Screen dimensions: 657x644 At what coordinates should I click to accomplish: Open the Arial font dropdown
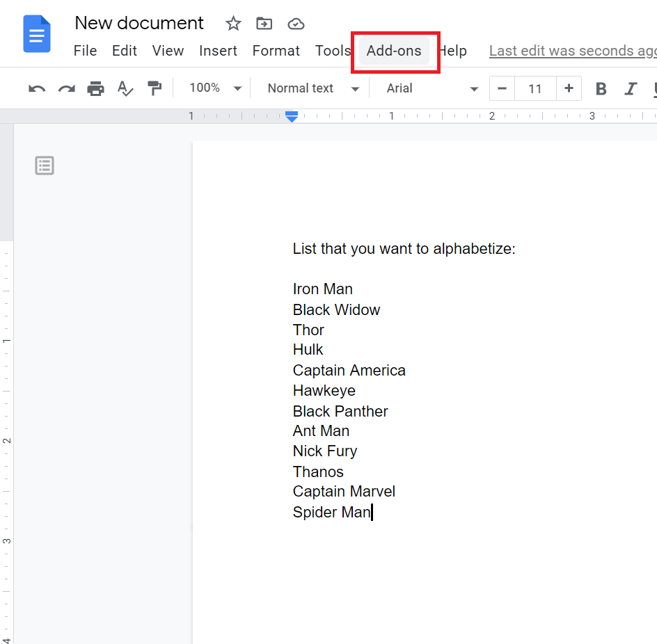click(432, 88)
